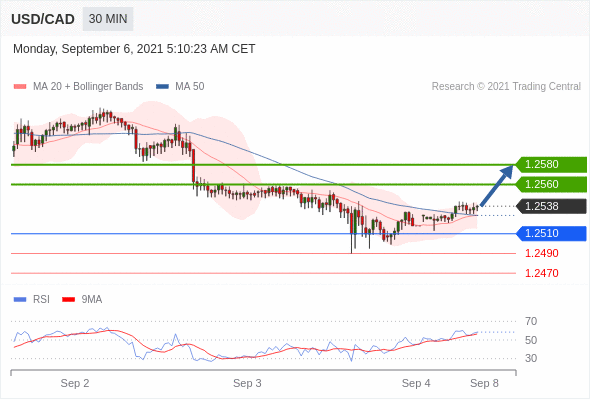Click the RSI 70 level label

(x=531, y=321)
